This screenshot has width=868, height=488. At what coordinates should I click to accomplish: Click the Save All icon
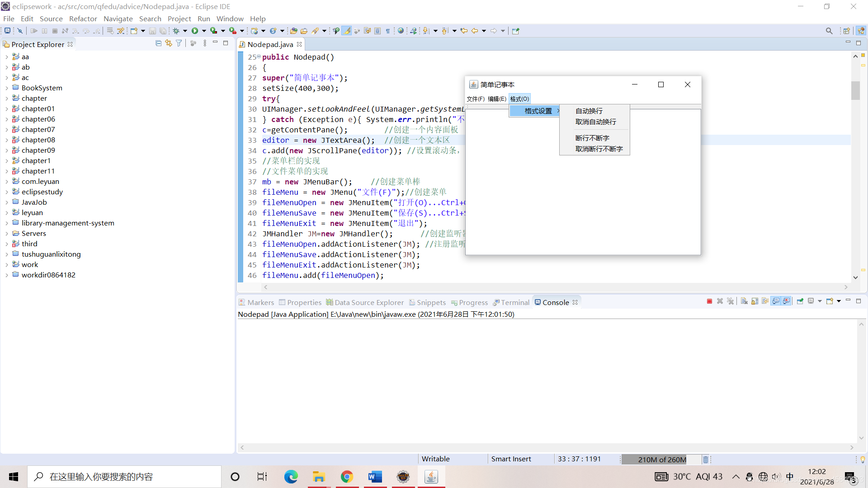[163, 31]
